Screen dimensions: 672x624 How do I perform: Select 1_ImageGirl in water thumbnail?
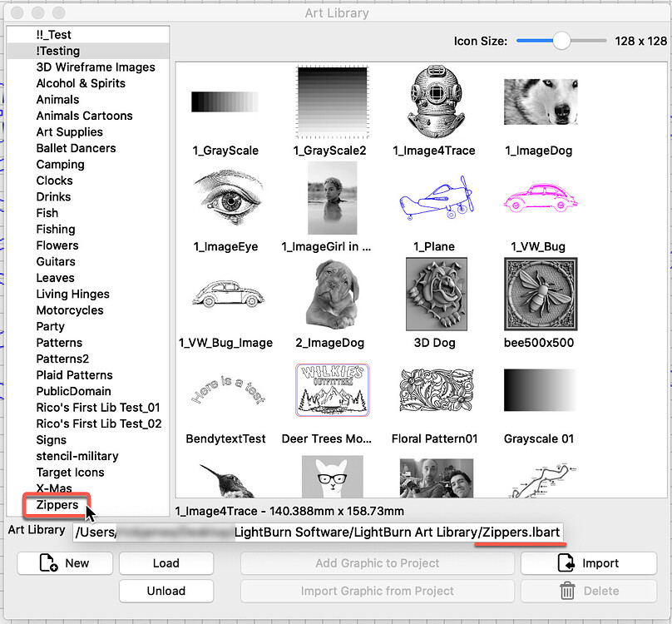(332, 198)
